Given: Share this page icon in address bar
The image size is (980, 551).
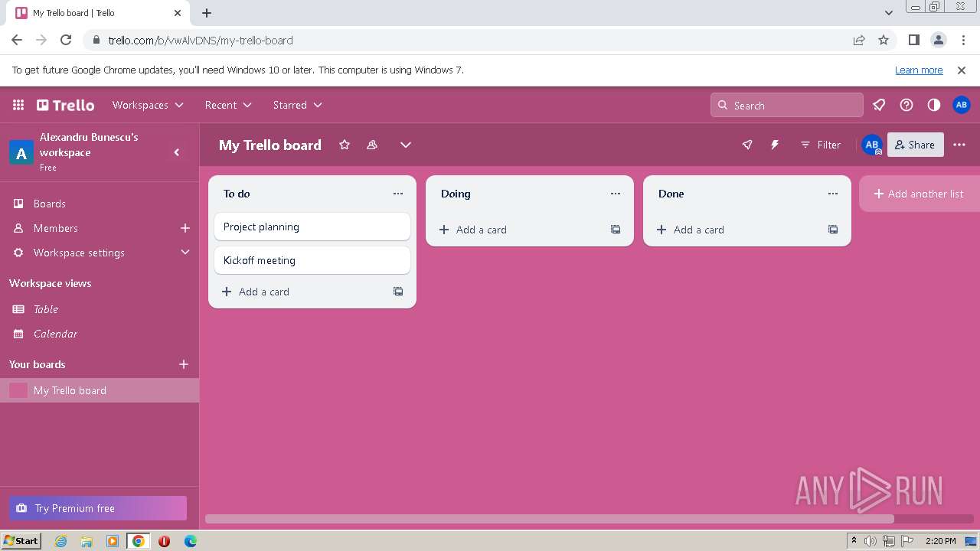Looking at the screenshot, I should [x=859, y=40].
